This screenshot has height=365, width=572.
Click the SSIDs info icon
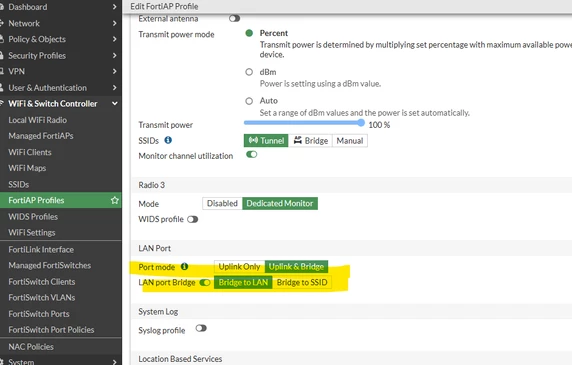168,140
